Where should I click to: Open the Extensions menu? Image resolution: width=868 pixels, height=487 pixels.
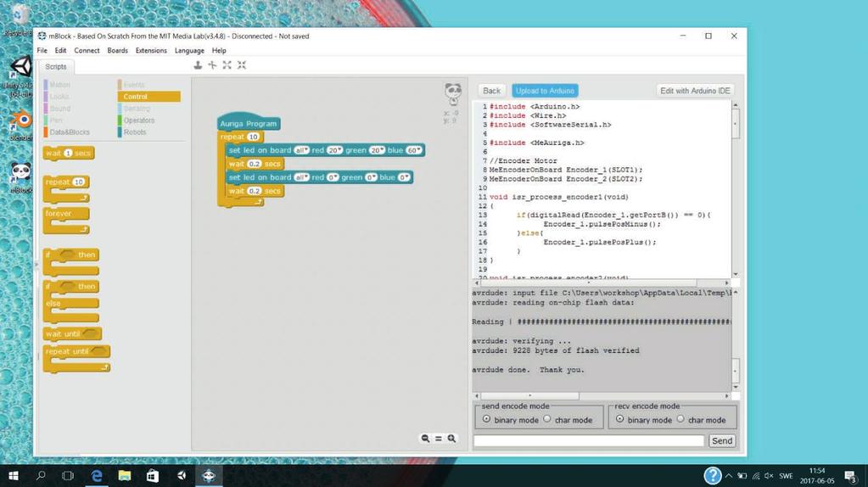[151, 50]
